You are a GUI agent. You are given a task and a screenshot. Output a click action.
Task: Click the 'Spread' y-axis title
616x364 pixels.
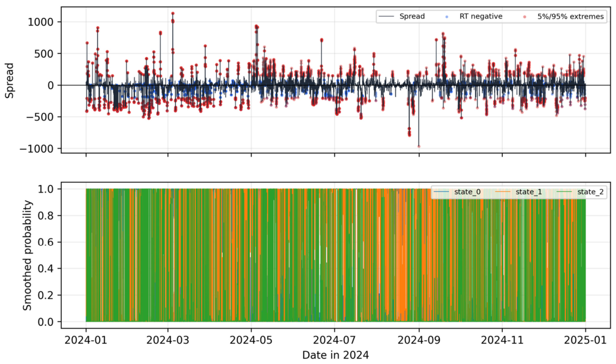pyautogui.click(x=9, y=80)
